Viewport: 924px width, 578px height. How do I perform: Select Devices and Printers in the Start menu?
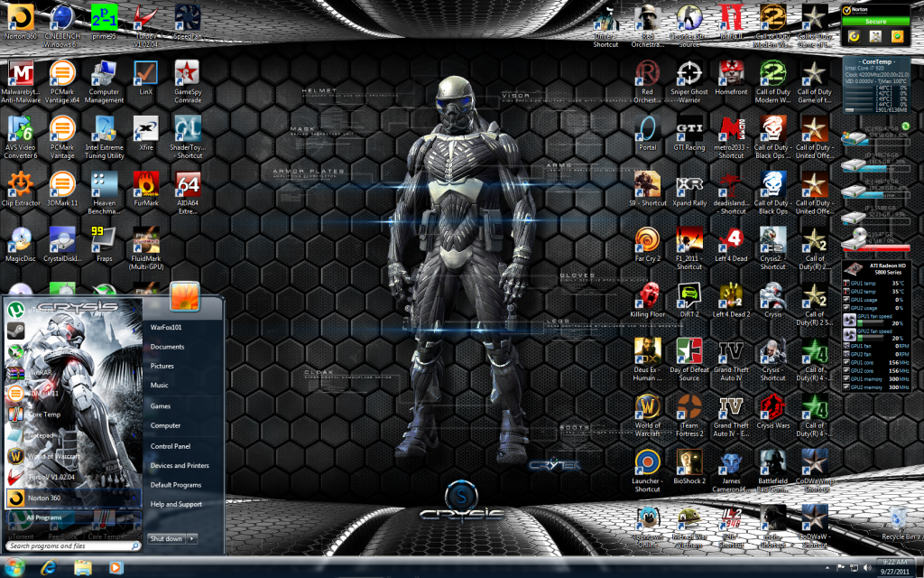point(180,466)
